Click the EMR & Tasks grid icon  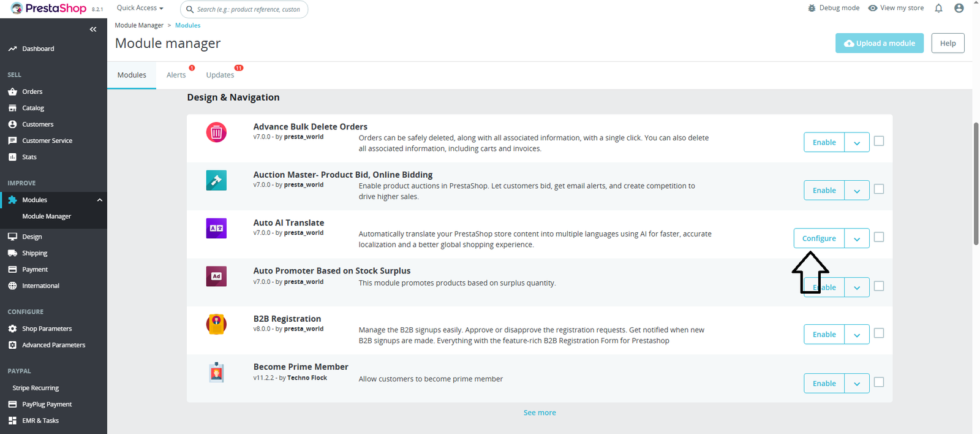12,421
